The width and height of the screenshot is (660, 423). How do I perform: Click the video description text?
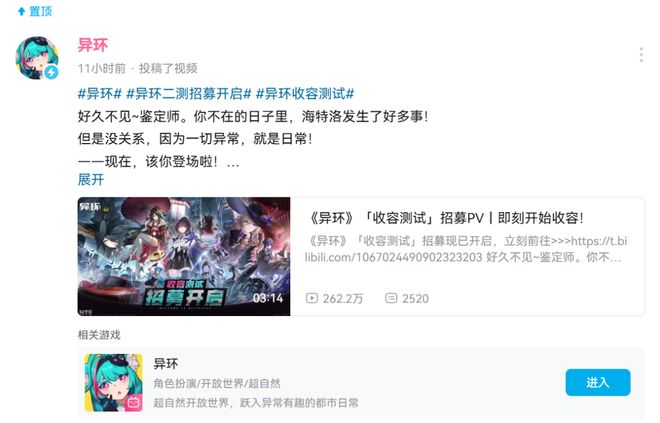[466, 249]
